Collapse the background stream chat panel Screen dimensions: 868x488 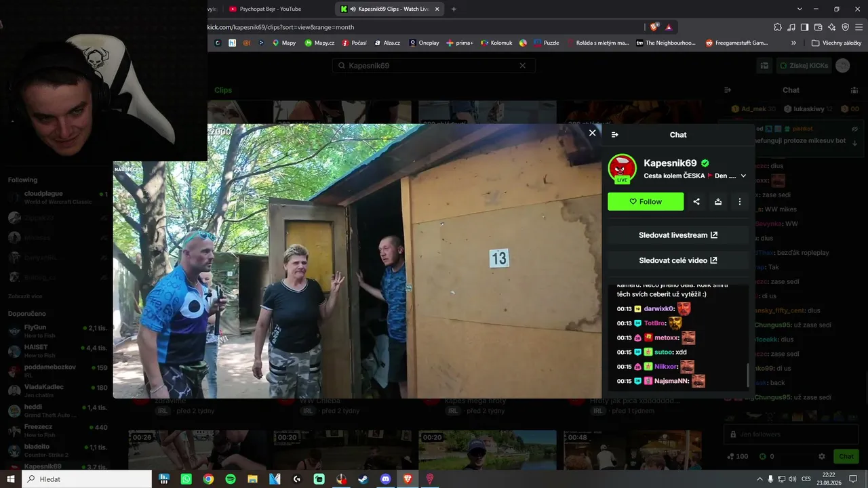click(x=728, y=90)
